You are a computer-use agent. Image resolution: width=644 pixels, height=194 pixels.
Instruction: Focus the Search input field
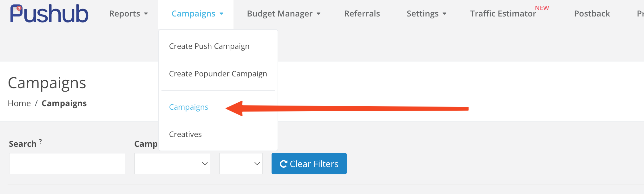[67, 164]
